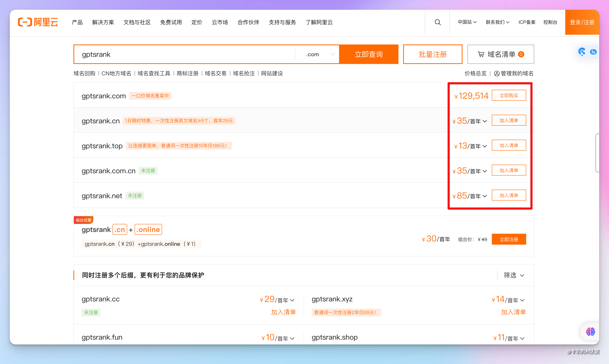Viewport: 609px width, 364px height.
Task: Click the floating blue assistant icon
Action: coord(582,52)
